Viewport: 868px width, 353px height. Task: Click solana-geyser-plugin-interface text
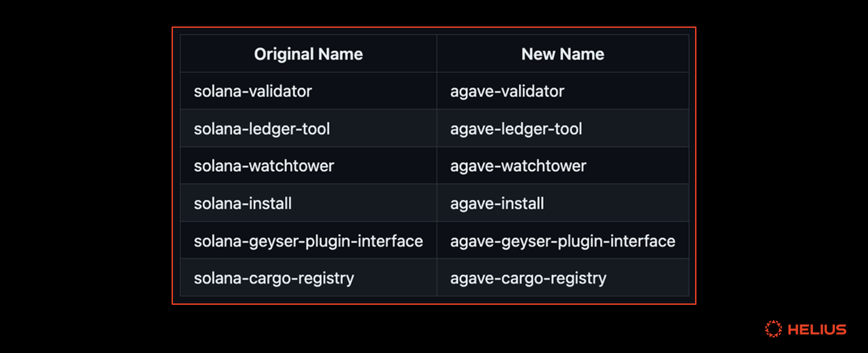point(309,241)
